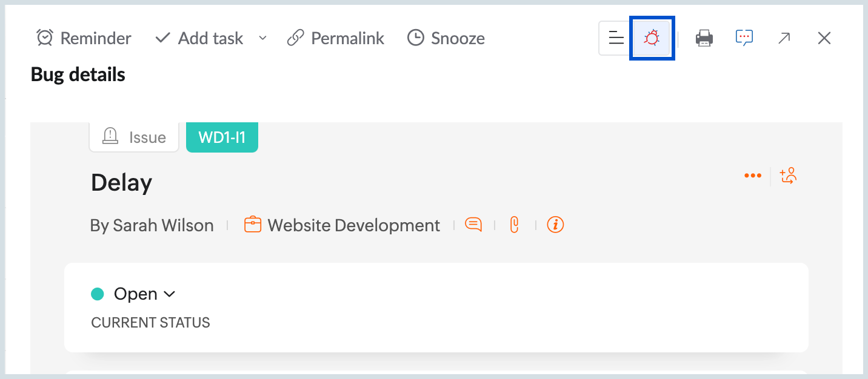Open the orange attachment paperclip icon
Screen dimensions: 868x379
pos(515,225)
